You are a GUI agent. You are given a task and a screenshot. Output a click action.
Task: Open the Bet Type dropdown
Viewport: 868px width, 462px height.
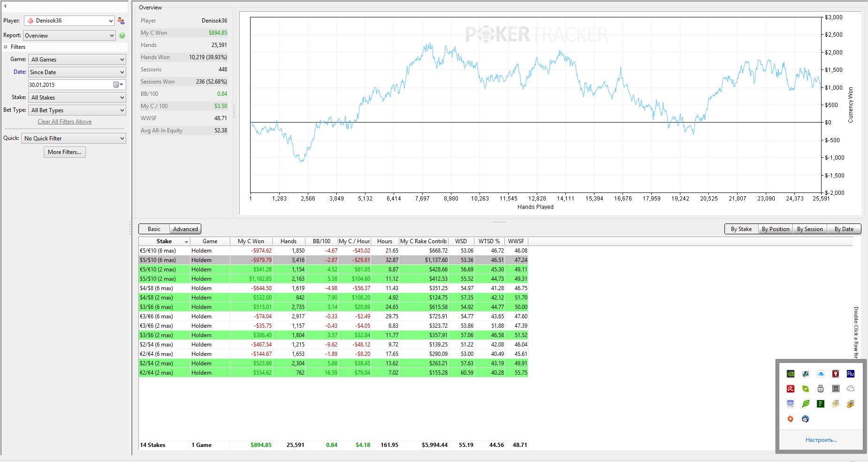click(x=77, y=110)
